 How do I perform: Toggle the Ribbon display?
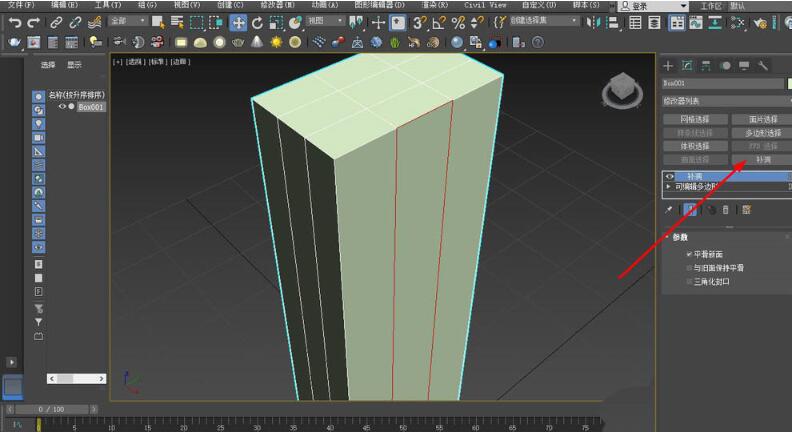point(677,23)
